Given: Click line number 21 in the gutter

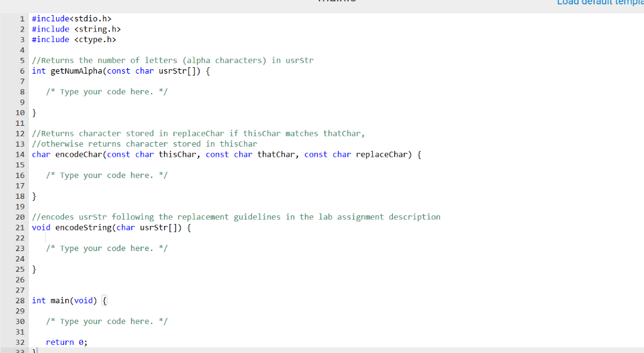Looking at the screenshot, I should click(20, 228).
